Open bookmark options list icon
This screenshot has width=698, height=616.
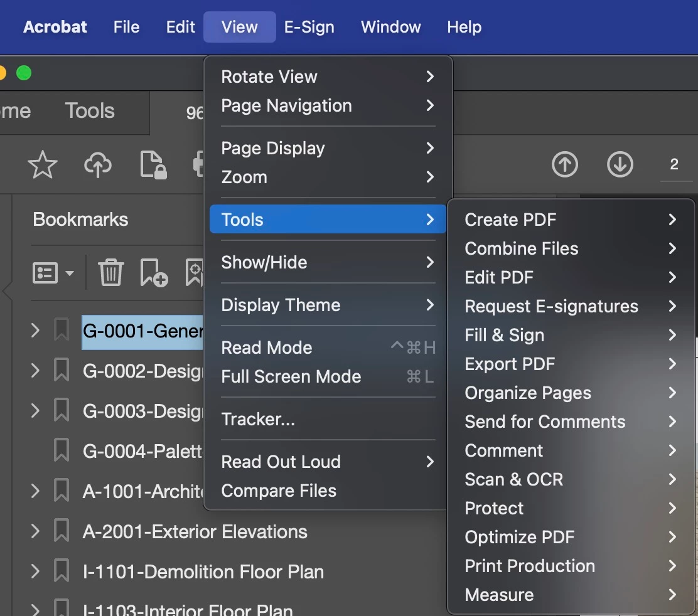pyautogui.click(x=53, y=273)
